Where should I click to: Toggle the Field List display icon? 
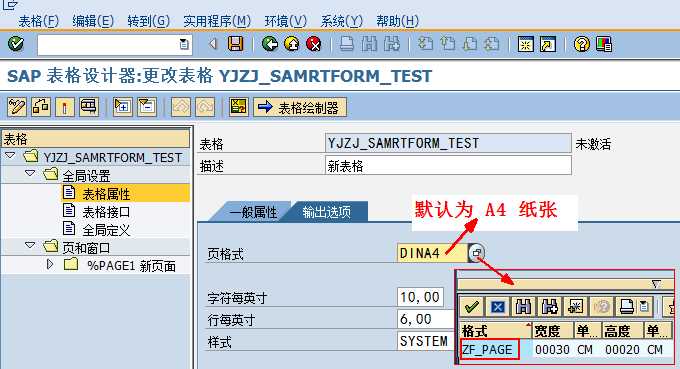[239, 107]
